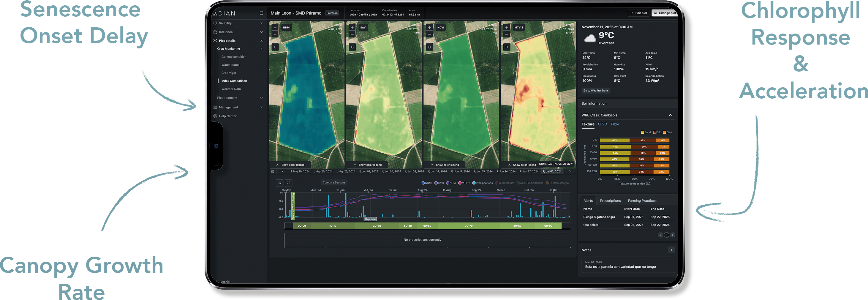Image resolution: width=868 pixels, height=300 pixels.
Task: Click the Compare Seasons button
Action: (x=333, y=183)
